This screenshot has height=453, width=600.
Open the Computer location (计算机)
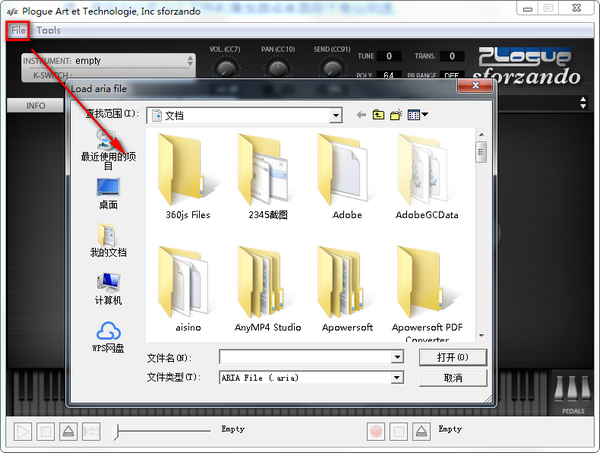pyautogui.click(x=108, y=289)
